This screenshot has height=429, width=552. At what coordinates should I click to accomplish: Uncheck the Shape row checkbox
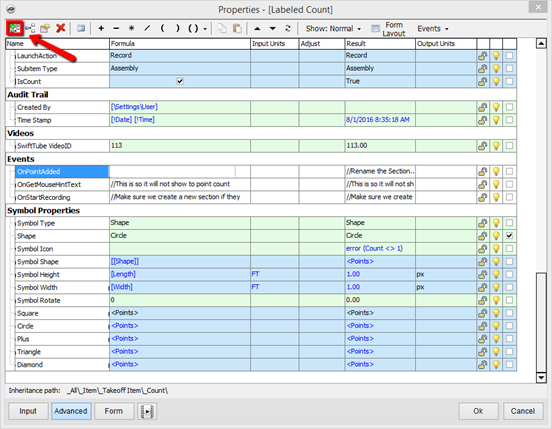(x=509, y=236)
